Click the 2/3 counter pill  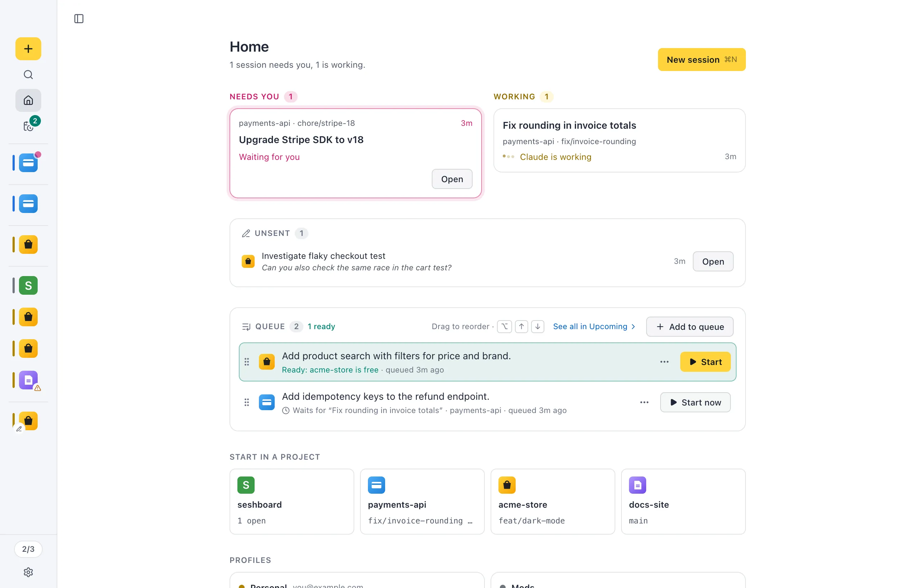[28, 549]
